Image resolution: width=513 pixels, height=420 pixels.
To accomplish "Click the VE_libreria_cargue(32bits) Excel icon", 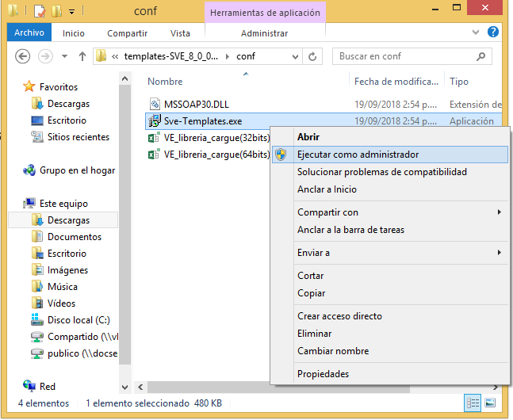I will [154, 137].
